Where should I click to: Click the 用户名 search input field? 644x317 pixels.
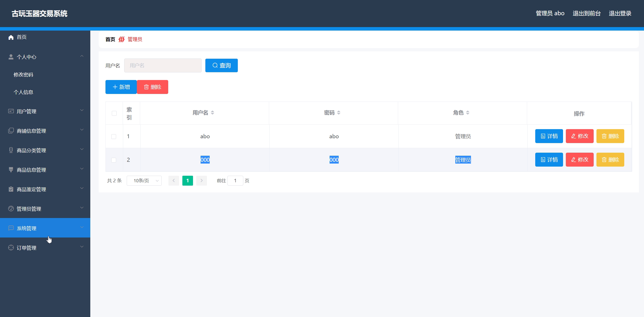pyautogui.click(x=163, y=66)
